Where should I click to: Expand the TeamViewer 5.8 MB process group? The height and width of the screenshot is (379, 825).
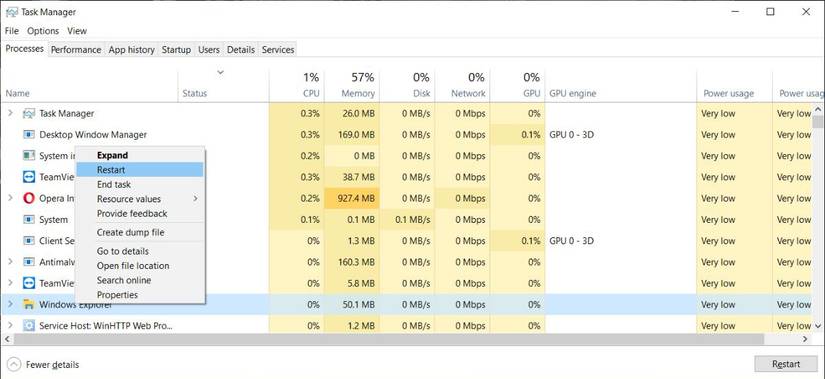10,283
